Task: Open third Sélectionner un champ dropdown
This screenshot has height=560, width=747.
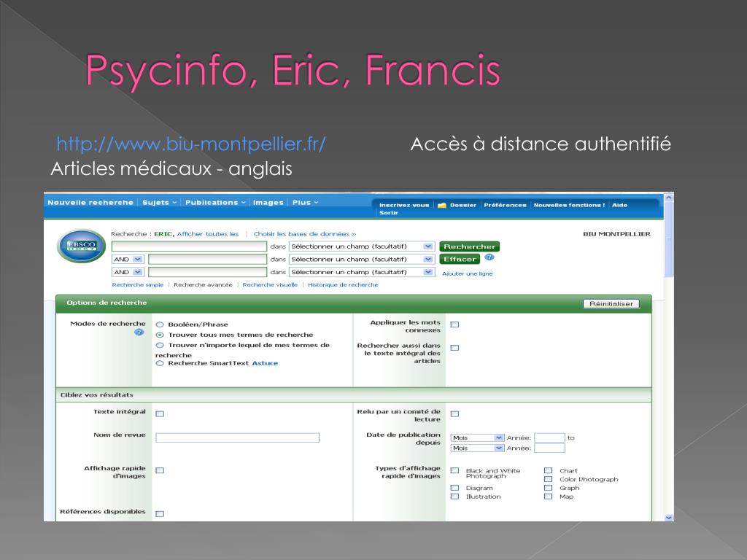Action: (x=362, y=273)
